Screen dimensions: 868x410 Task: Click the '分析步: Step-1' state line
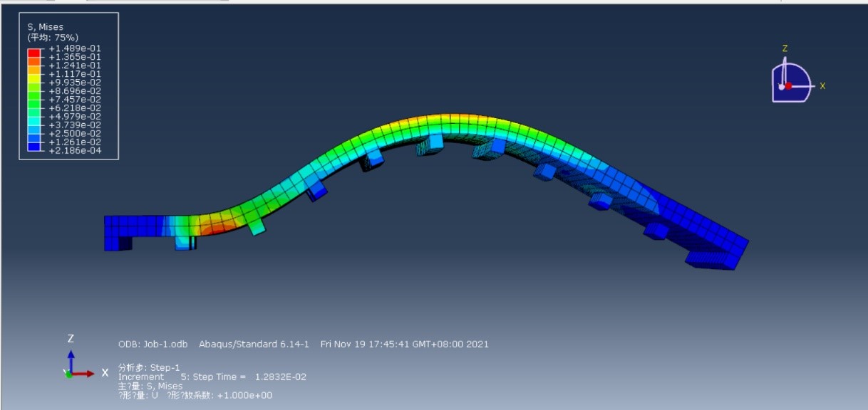[x=149, y=368]
